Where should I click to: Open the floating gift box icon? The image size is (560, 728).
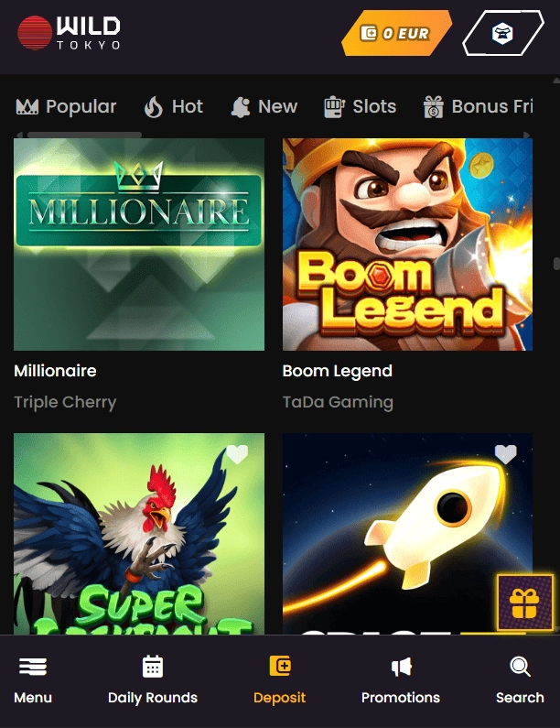524,603
